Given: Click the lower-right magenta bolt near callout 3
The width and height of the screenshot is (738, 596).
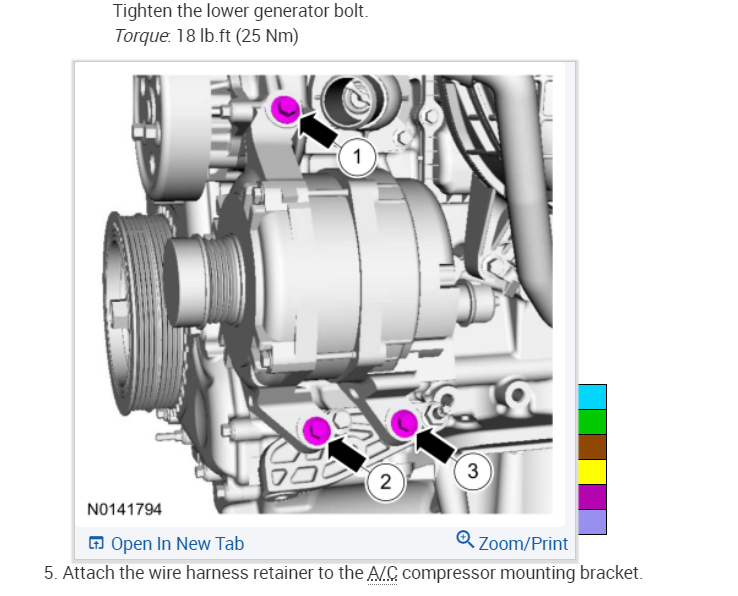Looking at the screenshot, I should (404, 423).
